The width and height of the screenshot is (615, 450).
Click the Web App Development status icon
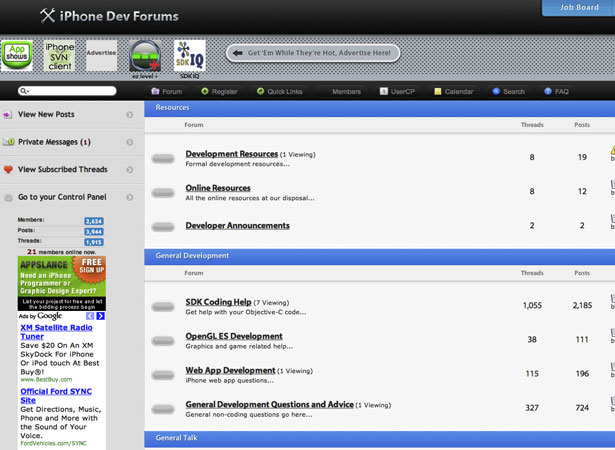click(x=163, y=375)
